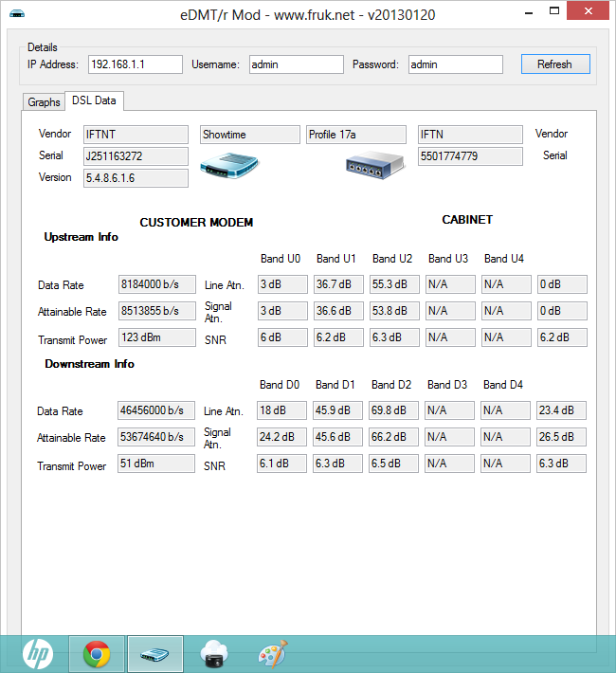Select the upstream Data Rate value box
Image resolution: width=616 pixels, height=673 pixels.
pos(156,284)
